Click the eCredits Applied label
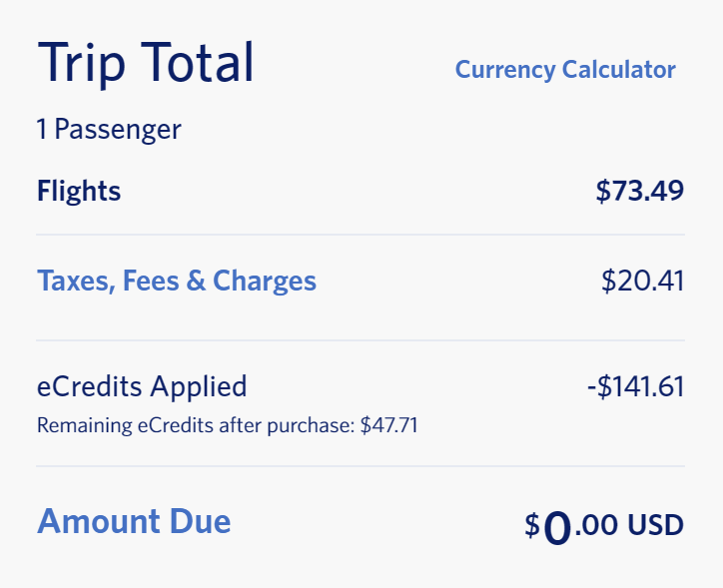Image resolution: width=723 pixels, height=588 pixels. (142, 386)
